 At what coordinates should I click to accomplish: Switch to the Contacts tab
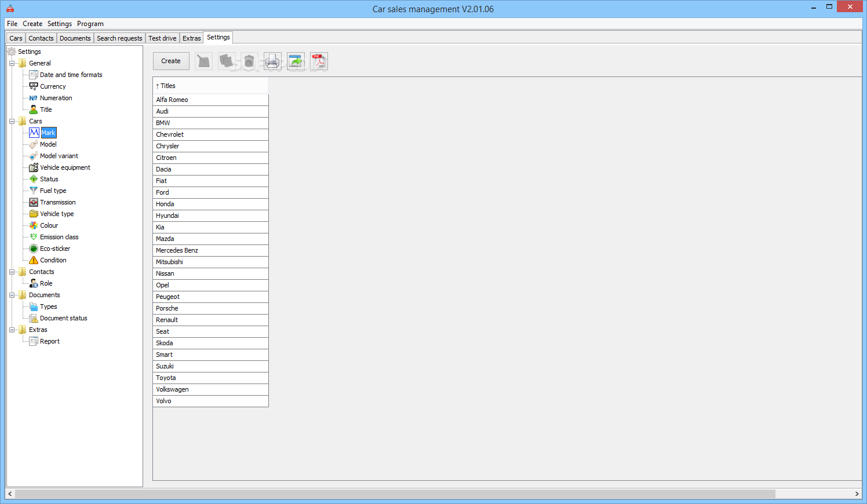click(41, 38)
